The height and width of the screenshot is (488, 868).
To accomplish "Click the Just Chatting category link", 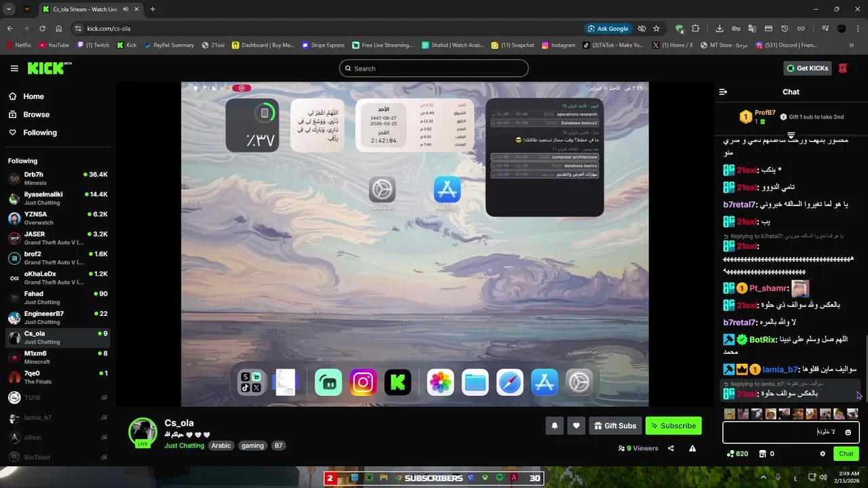I will pyautogui.click(x=184, y=445).
